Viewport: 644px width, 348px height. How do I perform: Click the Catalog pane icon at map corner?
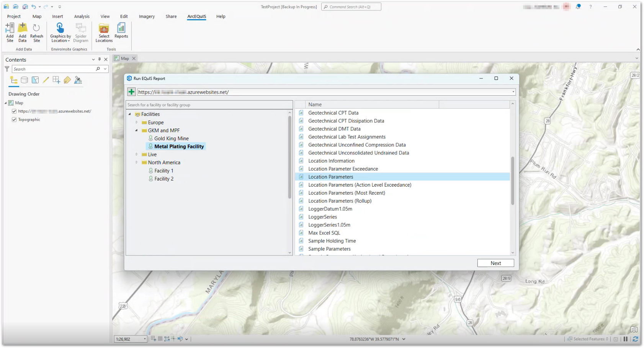point(634,329)
